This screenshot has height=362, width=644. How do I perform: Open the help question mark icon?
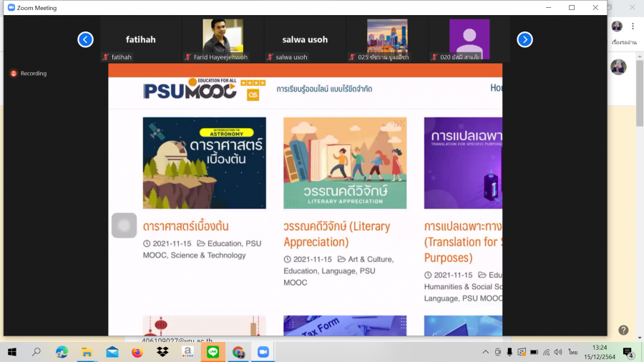(x=623, y=330)
